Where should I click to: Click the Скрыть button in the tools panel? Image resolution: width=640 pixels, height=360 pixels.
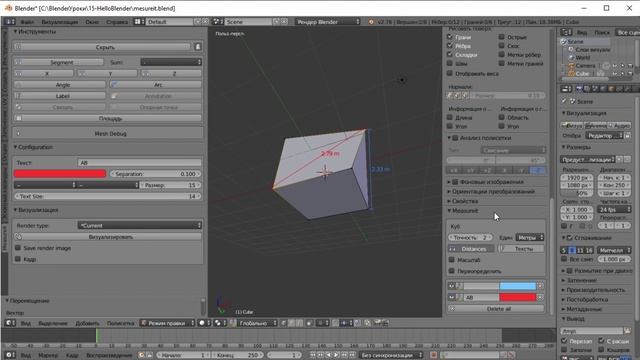pos(102,47)
